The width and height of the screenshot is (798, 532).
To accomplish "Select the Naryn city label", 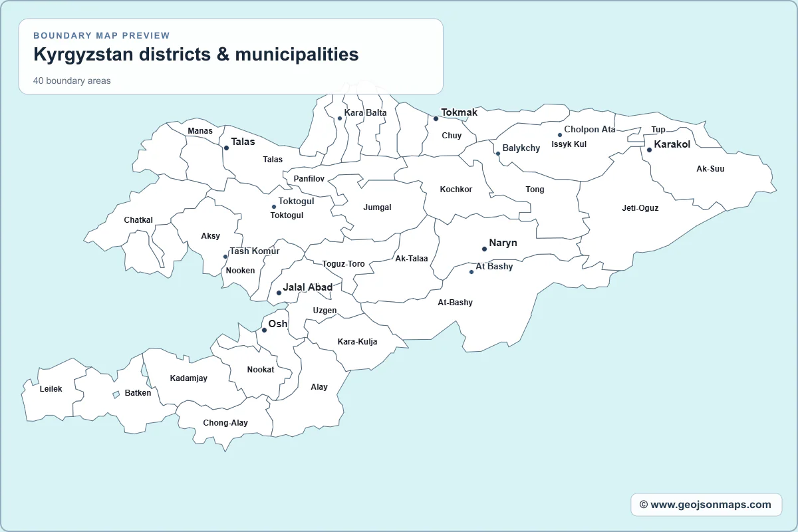I will pos(503,243).
